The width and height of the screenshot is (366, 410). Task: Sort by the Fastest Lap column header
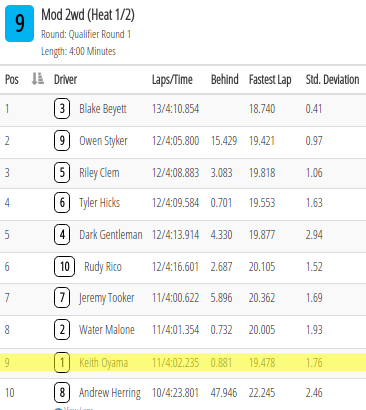270,80
